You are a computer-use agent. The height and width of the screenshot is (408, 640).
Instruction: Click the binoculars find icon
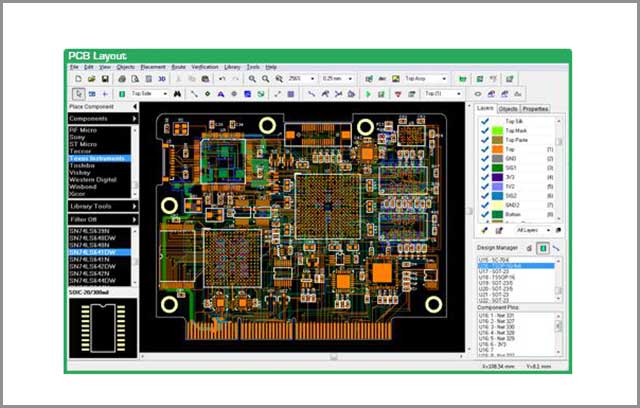tap(177, 94)
